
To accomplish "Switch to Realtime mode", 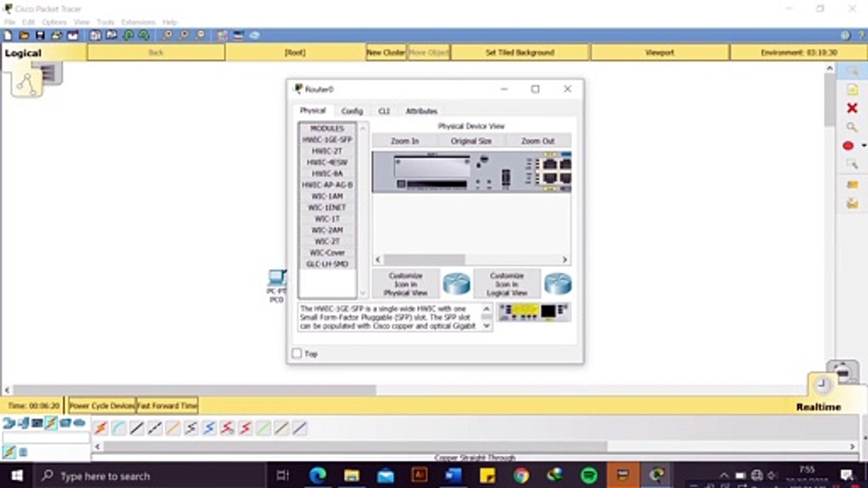I will [818, 407].
